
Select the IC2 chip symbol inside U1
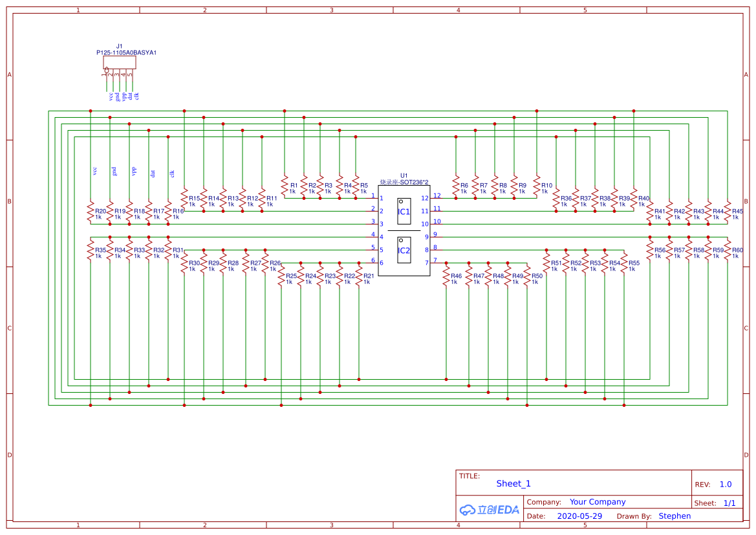[x=404, y=250]
